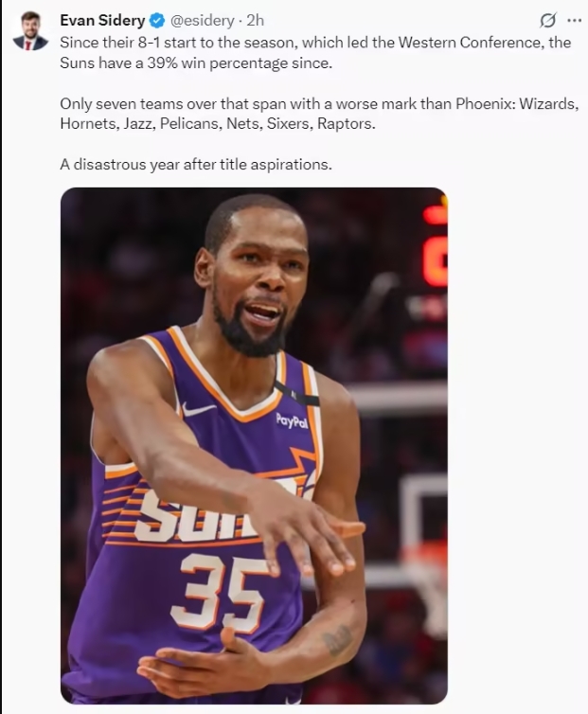Click the paragraph listing seven worse teams

pyautogui.click(x=319, y=114)
